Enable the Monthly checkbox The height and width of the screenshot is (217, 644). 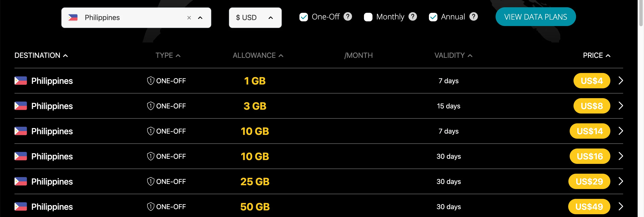368,17
